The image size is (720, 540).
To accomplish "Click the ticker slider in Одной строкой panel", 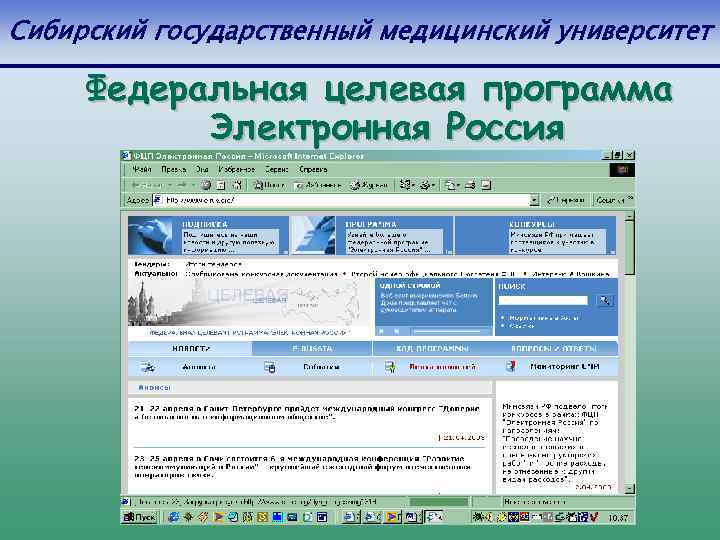I will (x=448, y=331).
